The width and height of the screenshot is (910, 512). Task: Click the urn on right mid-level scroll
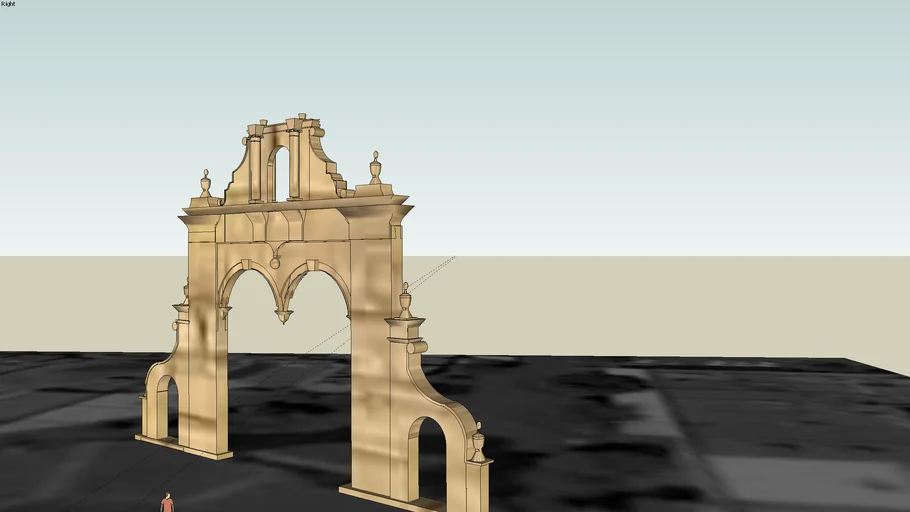click(405, 301)
